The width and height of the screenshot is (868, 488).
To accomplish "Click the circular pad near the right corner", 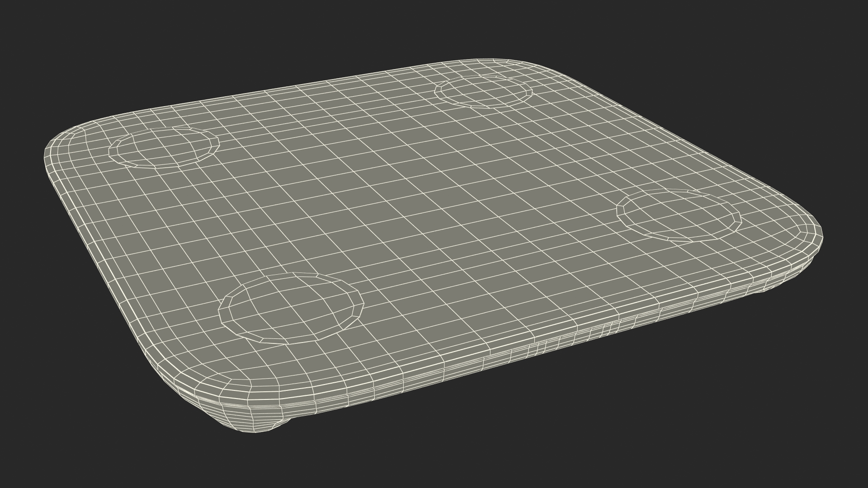I will [x=679, y=215].
